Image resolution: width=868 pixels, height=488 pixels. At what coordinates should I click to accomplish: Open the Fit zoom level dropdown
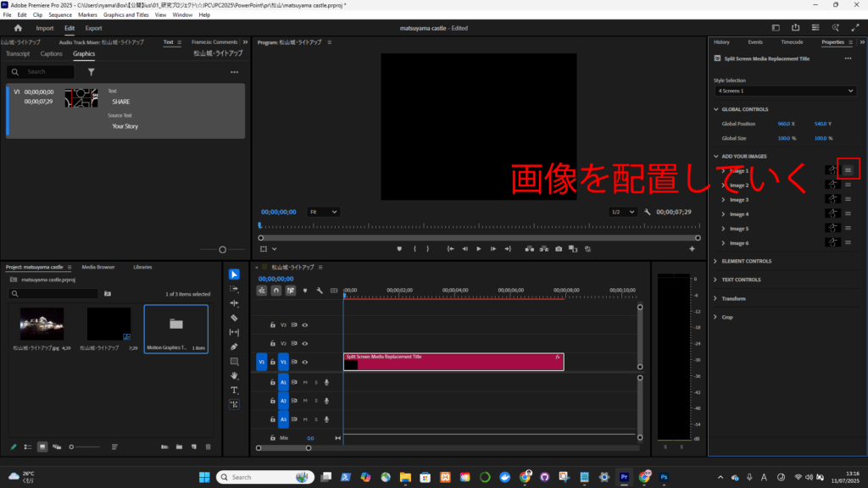pyautogui.click(x=323, y=212)
